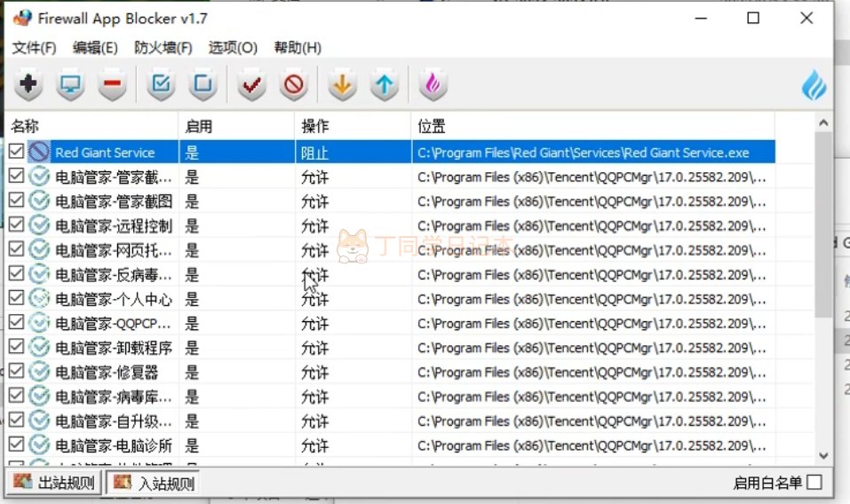Click the orange Move Down arrow icon
Screen dimensions: 850x504
[x=342, y=84]
